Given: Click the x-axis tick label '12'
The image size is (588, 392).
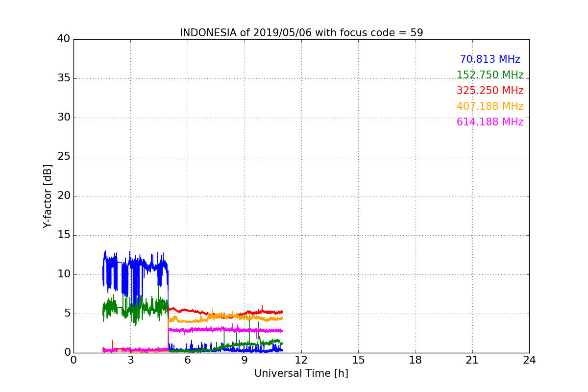Looking at the screenshot, I should click(x=301, y=360).
